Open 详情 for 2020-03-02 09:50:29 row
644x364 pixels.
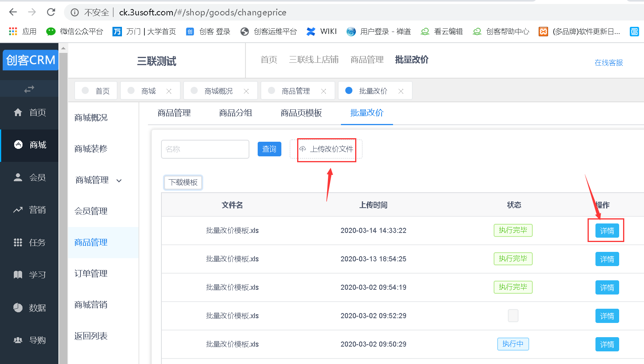point(607,345)
